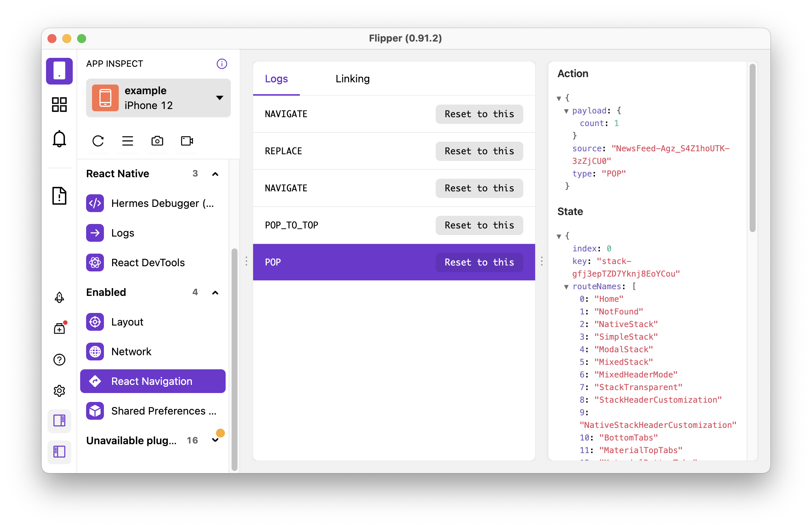Open the plugin manager grid icon
The height and width of the screenshot is (528, 812).
click(59, 105)
